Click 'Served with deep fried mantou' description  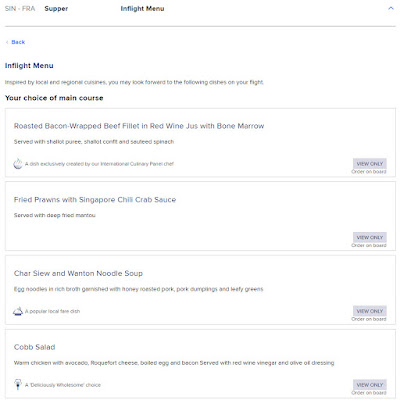(55, 215)
